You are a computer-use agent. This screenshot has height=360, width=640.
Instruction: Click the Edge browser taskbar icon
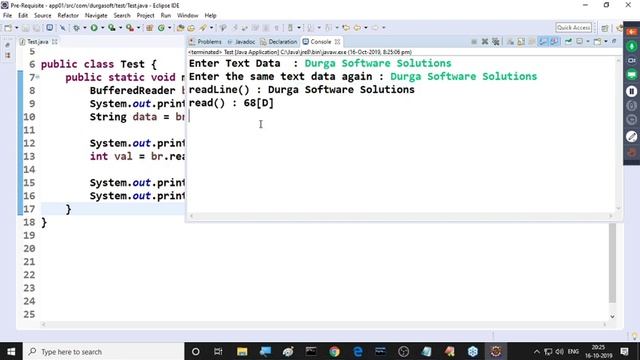(x=358, y=351)
